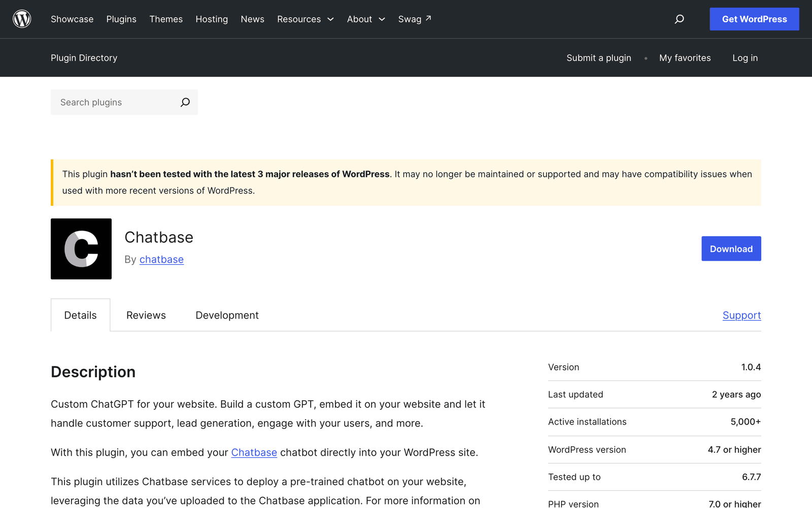Click the bold untested releases warning text
Image resolution: width=812 pixels, height=508 pixels.
[250, 174]
